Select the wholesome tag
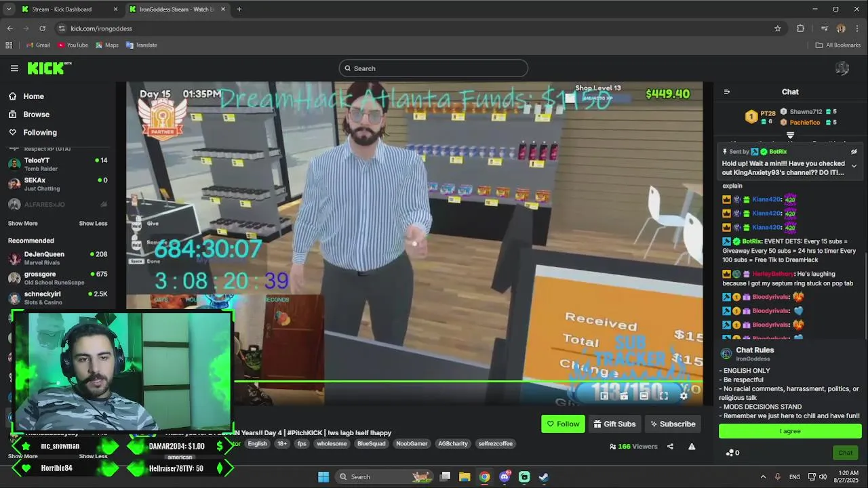The image size is (868, 488). point(332,444)
